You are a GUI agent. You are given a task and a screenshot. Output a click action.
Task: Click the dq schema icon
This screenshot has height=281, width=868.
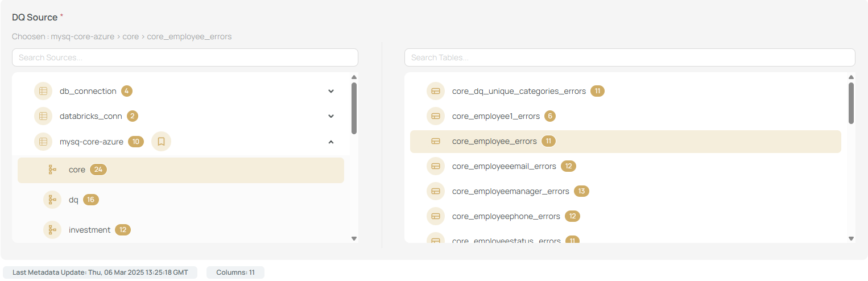tap(52, 200)
